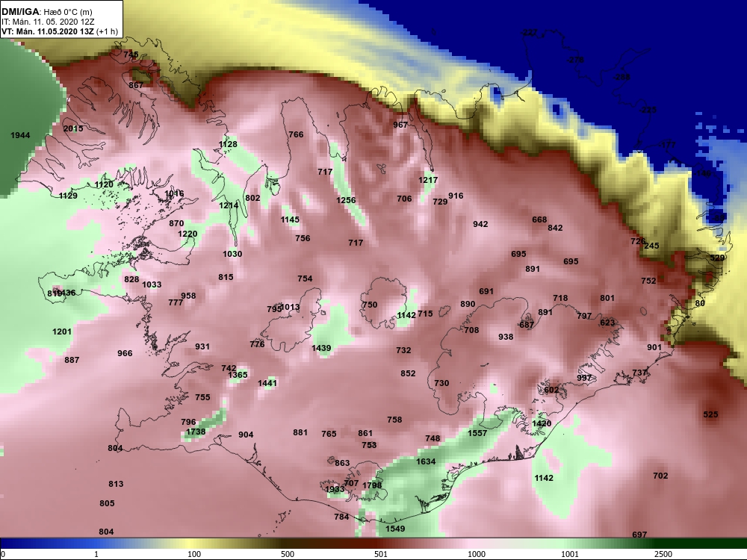Click the 500 label on the color scale
The width and height of the screenshot is (747, 560).
click(x=288, y=554)
